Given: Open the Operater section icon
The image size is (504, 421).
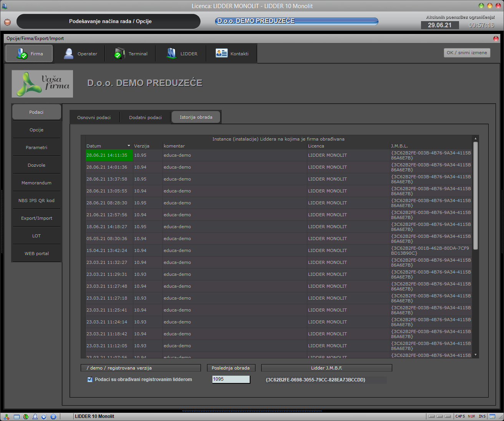Looking at the screenshot, I should pyautogui.click(x=69, y=54).
